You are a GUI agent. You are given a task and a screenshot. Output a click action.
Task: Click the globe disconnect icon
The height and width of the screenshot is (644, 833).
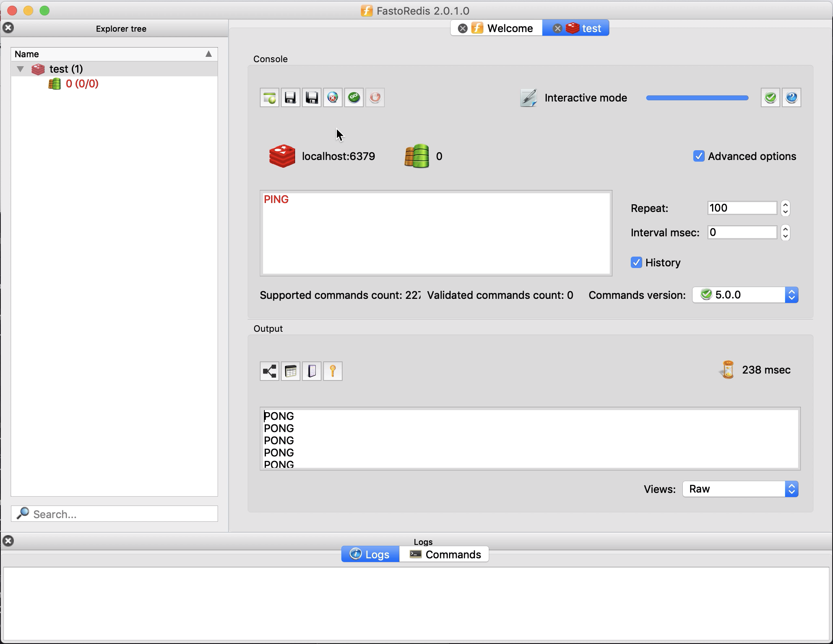point(333,97)
